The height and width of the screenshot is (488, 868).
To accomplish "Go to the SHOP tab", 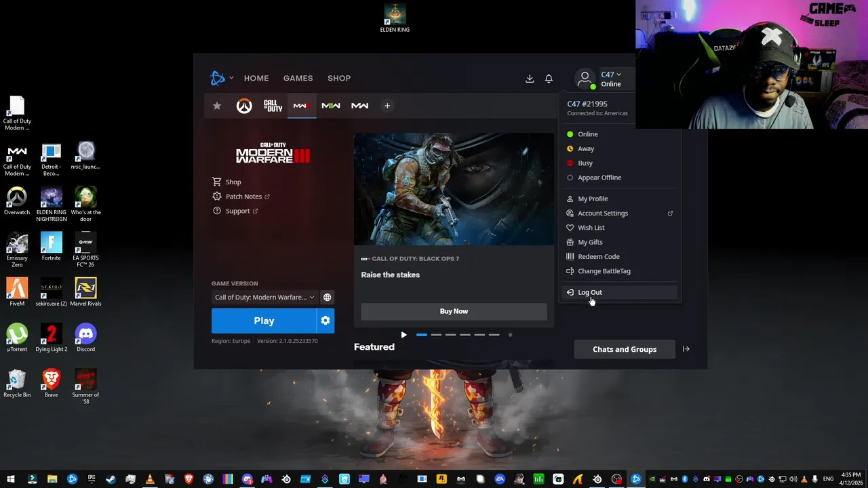I will click(x=339, y=79).
